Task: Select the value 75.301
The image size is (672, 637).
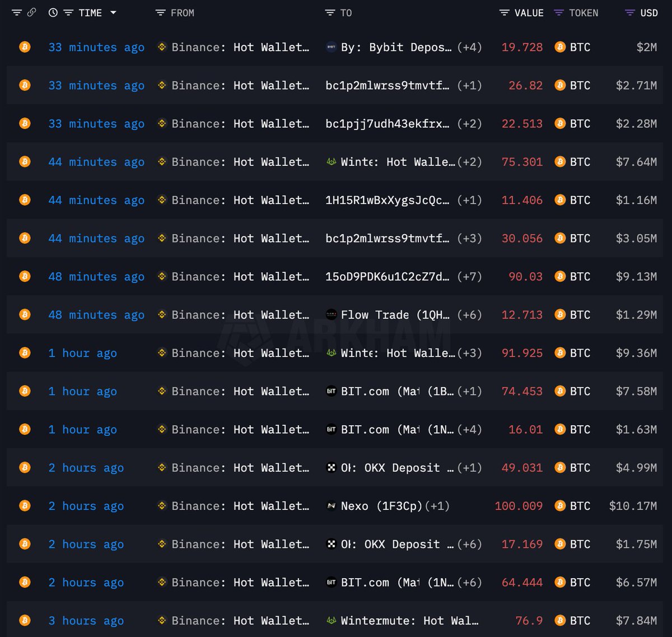Action: click(522, 162)
